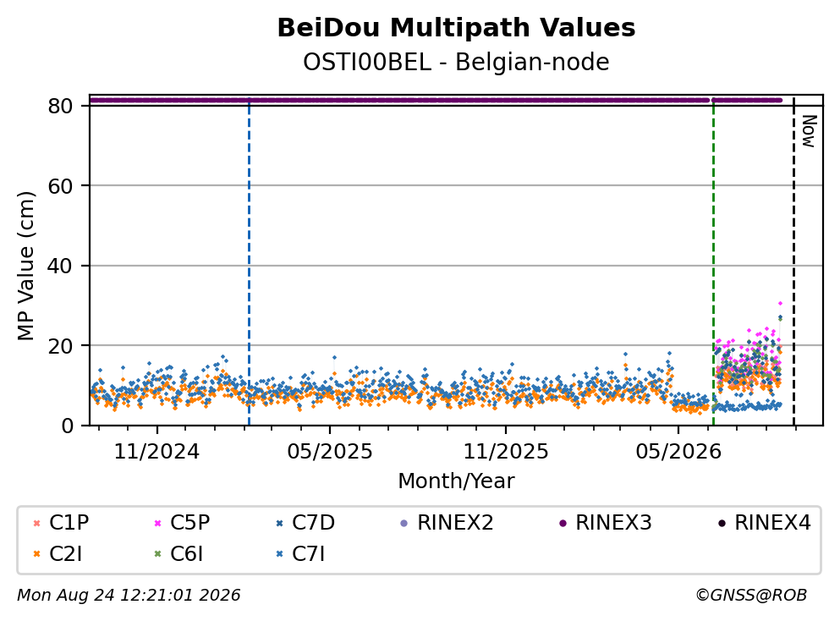
Task: Click the RINEX4 black legend dot
Action: (722, 523)
